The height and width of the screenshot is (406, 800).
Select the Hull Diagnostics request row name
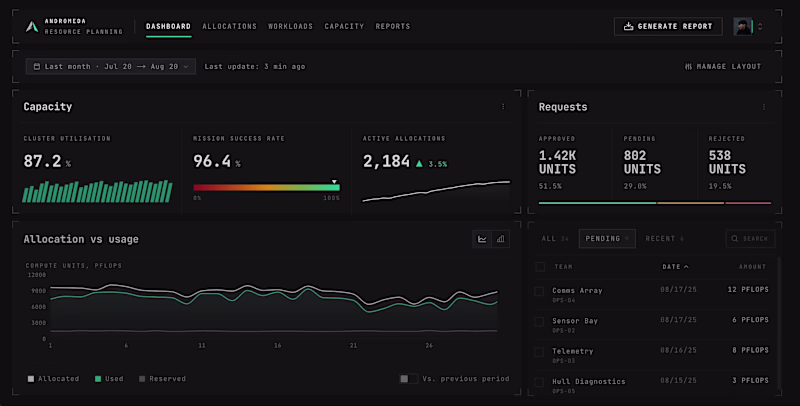pyautogui.click(x=589, y=382)
